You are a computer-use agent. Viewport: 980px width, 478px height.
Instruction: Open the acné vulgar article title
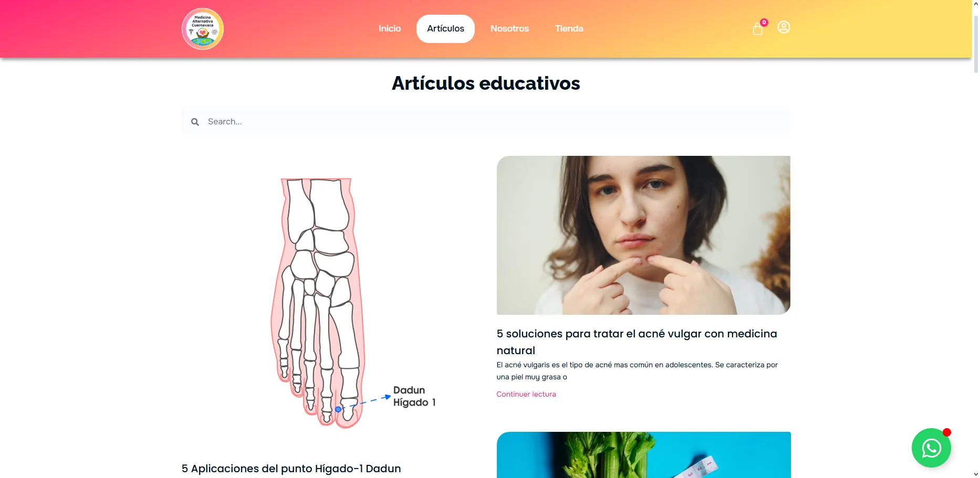pyautogui.click(x=637, y=342)
